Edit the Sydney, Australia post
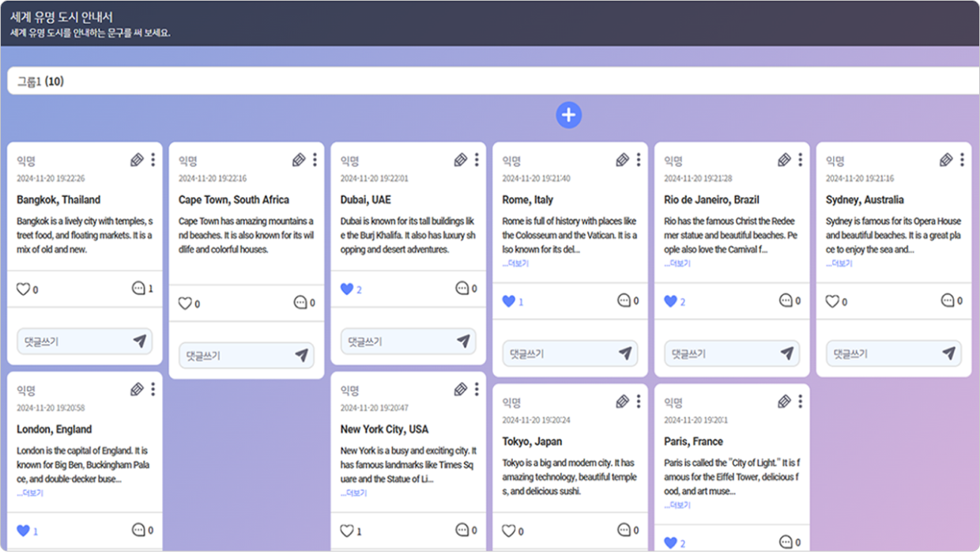Viewport: 980px width, 552px height. point(946,161)
